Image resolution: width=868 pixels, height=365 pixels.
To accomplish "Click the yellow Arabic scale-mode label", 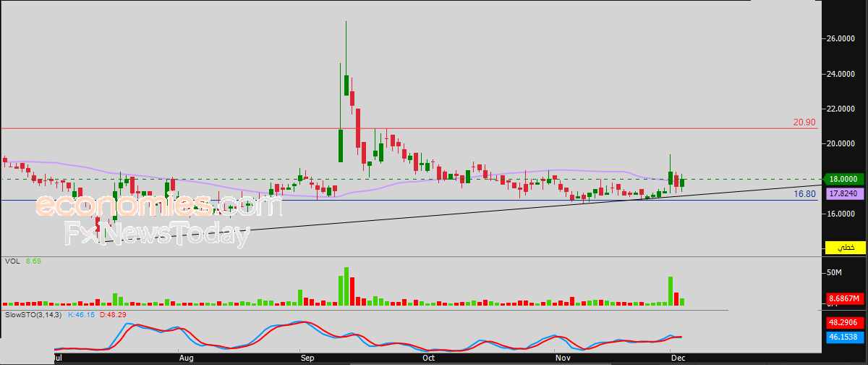I will (x=846, y=248).
